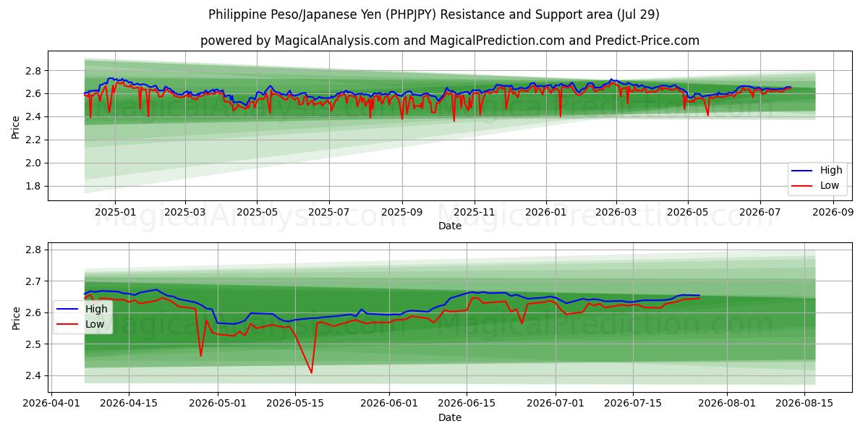The image size is (868, 434).
Task: Click the '2.5' price tick on the bottom chart
Action: [x=35, y=344]
